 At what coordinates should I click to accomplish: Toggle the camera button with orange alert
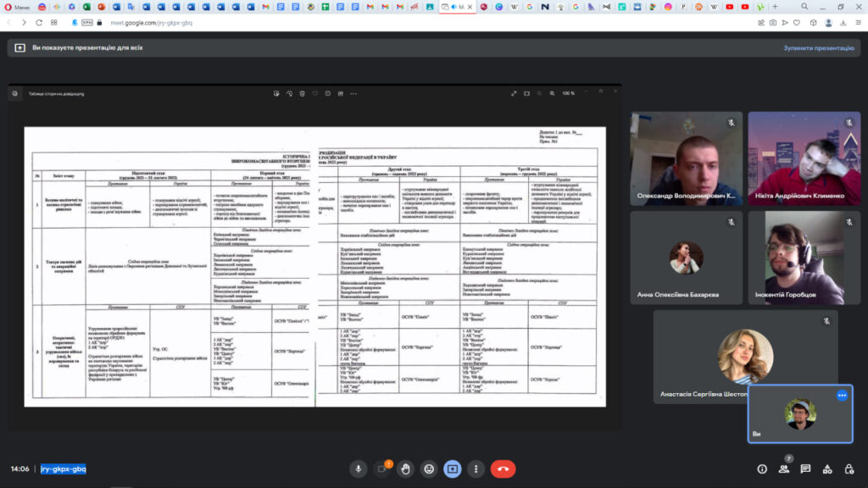click(382, 469)
